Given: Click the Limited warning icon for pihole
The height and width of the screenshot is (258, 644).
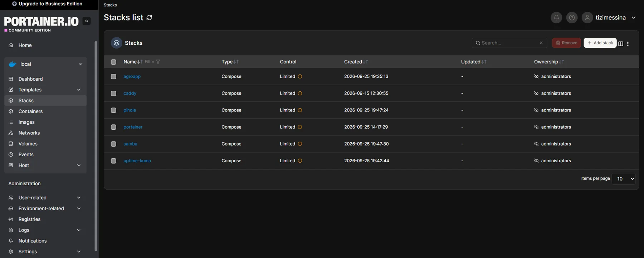Looking at the screenshot, I should [300, 110].
